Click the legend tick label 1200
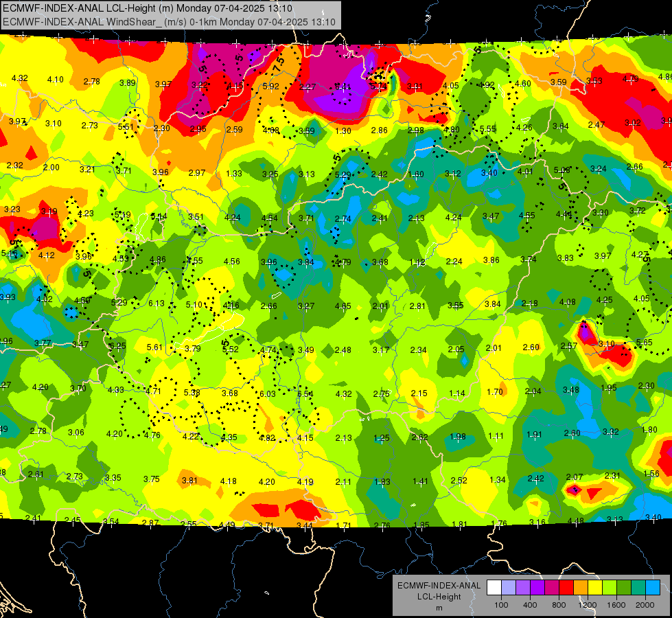 (x=588, y=605)
